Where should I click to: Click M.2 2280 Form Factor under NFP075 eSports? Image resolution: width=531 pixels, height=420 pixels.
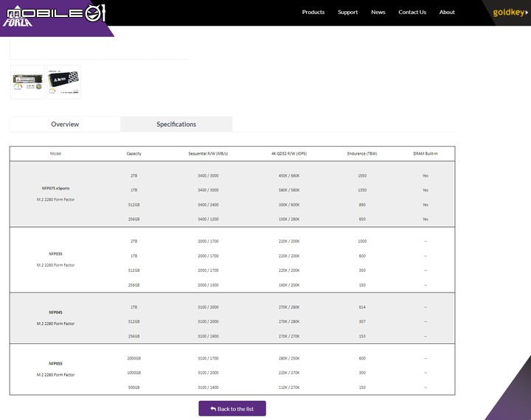coord(55,200)
